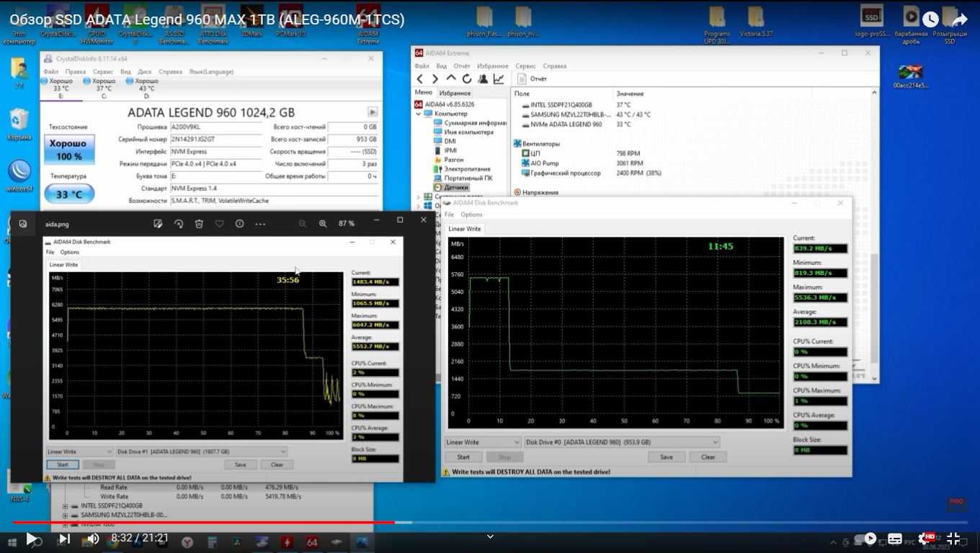Screen dimensions: 980x553
Task: Switch to Избранное tab in AIDA64 sidebar
Action: [455, 93]
